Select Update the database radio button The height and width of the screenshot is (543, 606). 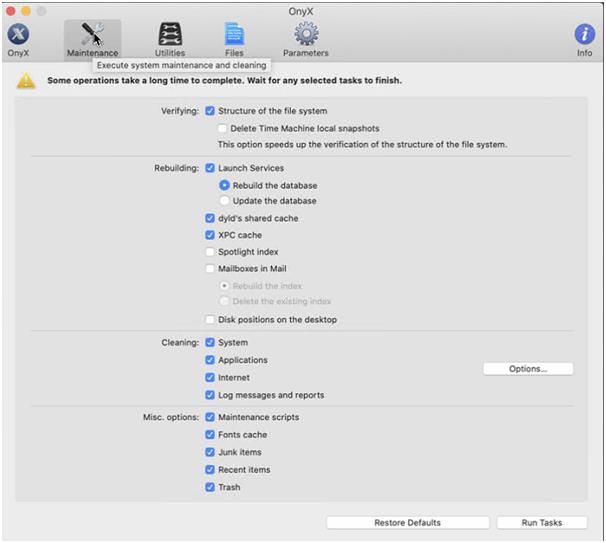point(224,201)
